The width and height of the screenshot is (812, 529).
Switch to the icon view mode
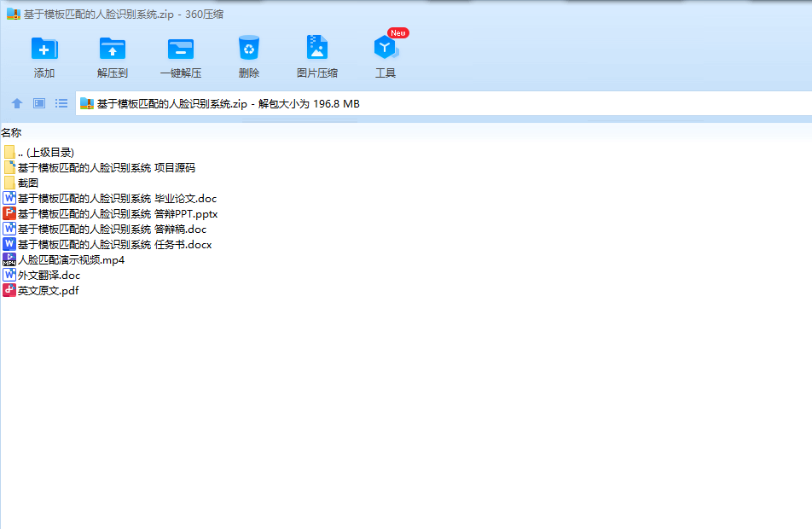coord(39,103)
